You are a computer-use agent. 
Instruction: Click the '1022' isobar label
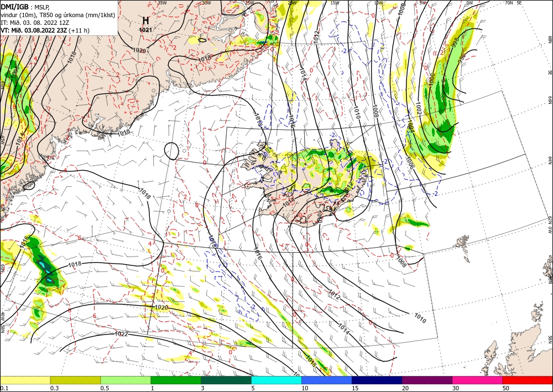point(121,333)
